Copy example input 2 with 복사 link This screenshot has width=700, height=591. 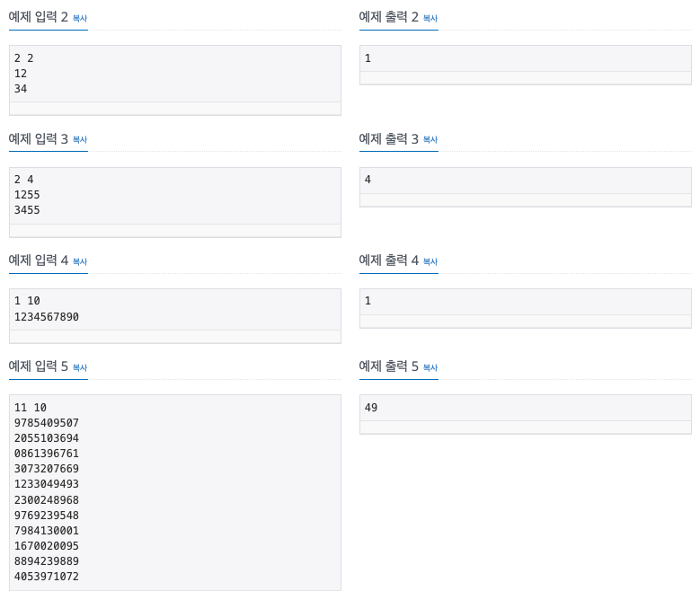pos(80,18)
